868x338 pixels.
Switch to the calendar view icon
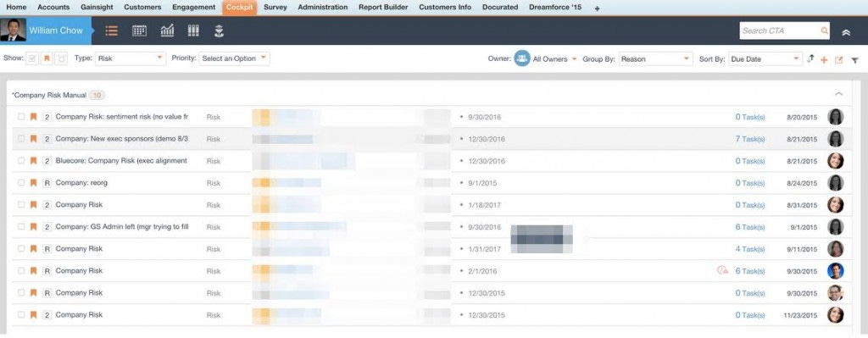(x=140, y=31)
